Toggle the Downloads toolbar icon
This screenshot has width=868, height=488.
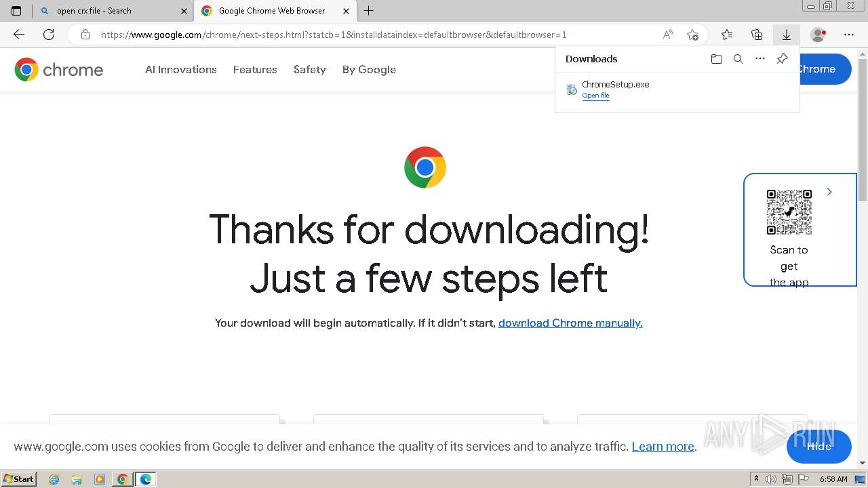[787, 35]
